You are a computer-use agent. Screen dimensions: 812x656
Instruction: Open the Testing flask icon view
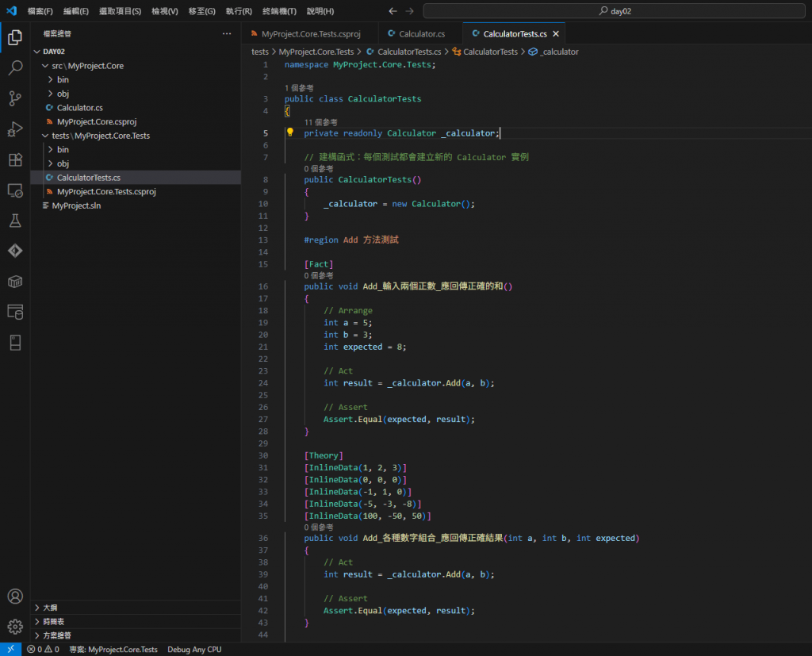point(15,221)
